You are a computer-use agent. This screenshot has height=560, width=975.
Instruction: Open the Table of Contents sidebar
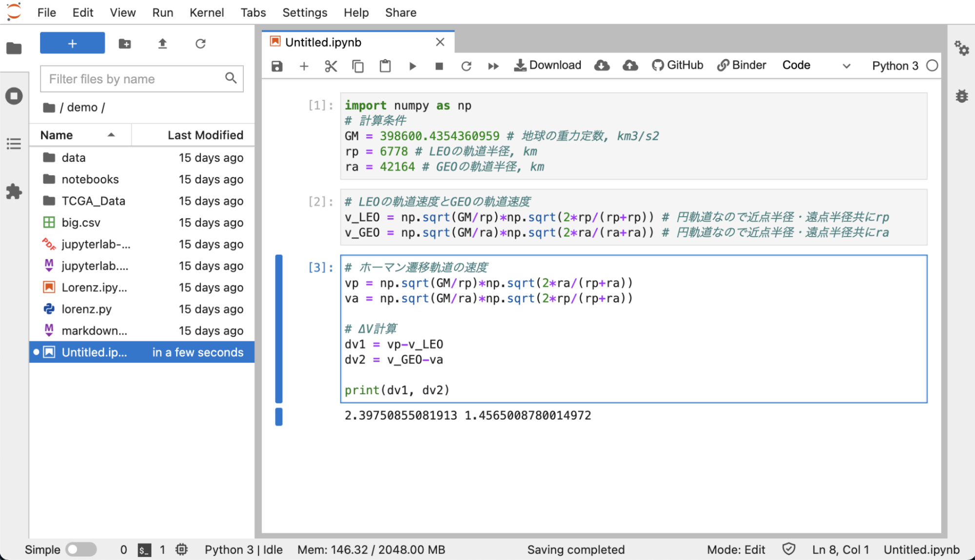14,144
